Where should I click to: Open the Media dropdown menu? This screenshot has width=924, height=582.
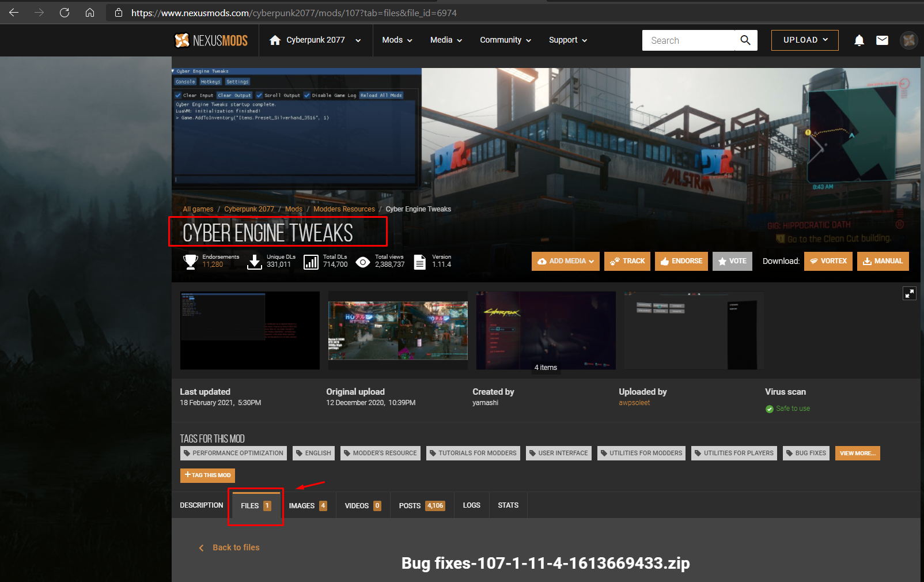[x=446, y=40]
